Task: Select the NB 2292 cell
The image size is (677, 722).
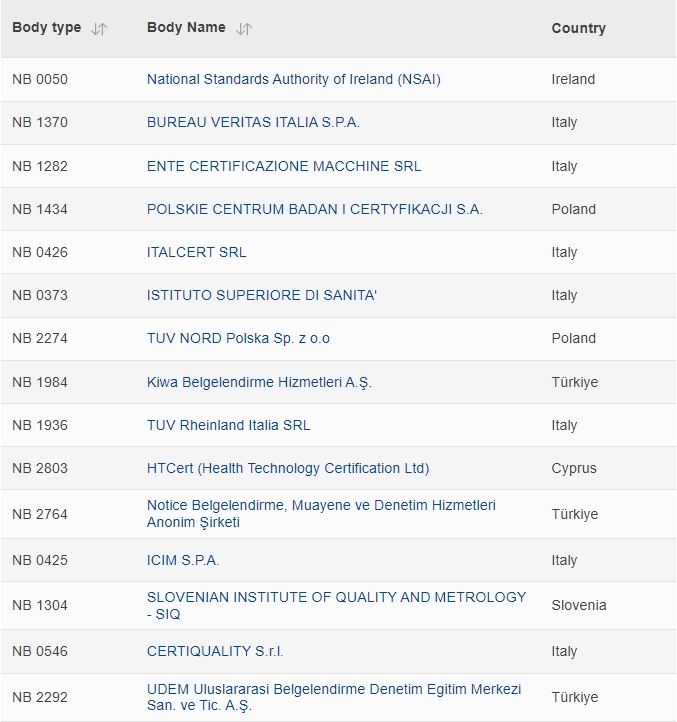Action: 40,697
